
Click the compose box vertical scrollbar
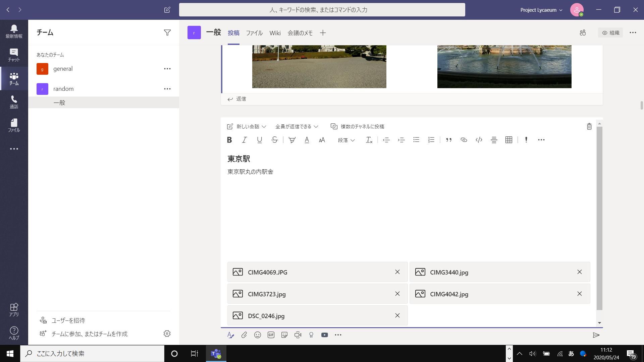(599, 218)
